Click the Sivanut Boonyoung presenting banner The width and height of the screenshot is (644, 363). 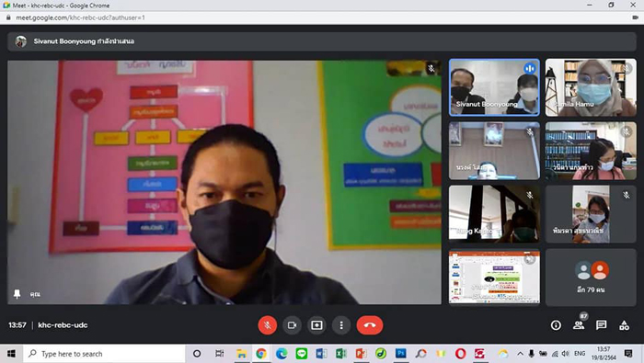coord(322,41)
